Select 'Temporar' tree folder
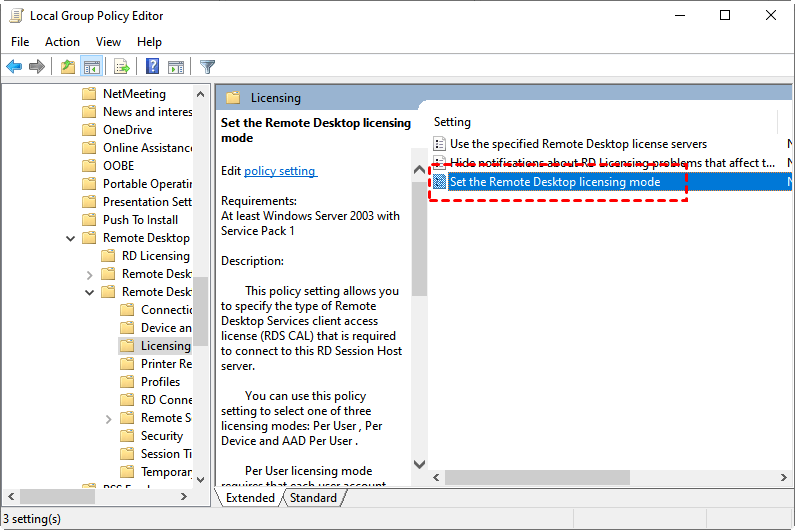The width and height of the screenshot is (795, 530). 166,472
